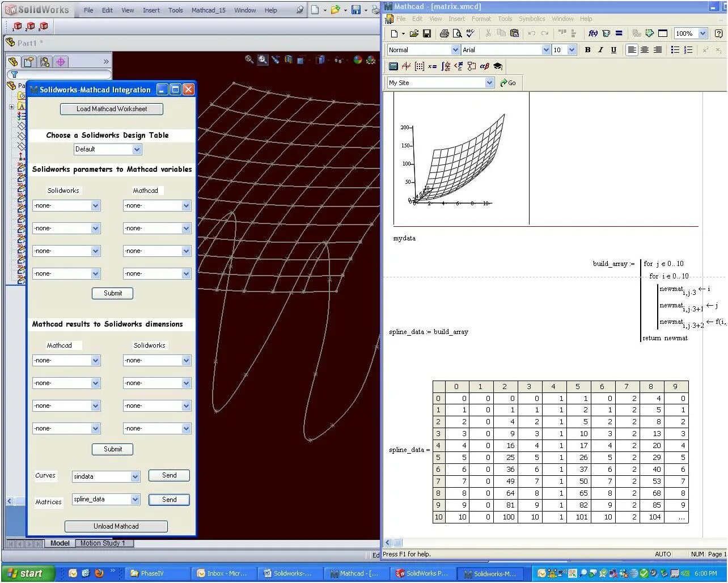The width and height of the screenshot is (728, 583).
Task: Click the Mathcad Save disk icon
Action: point(427,33)
